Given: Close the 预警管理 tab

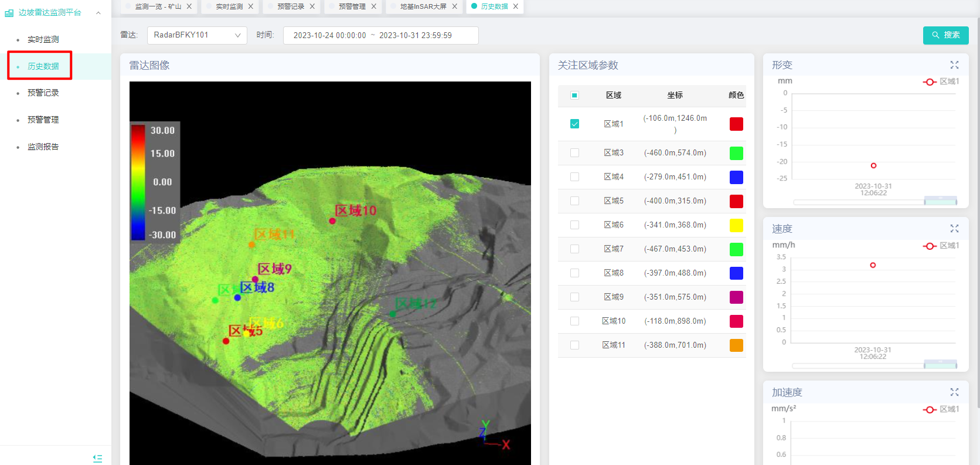Looking at the screenshot, I should click(x=373, y=6).
